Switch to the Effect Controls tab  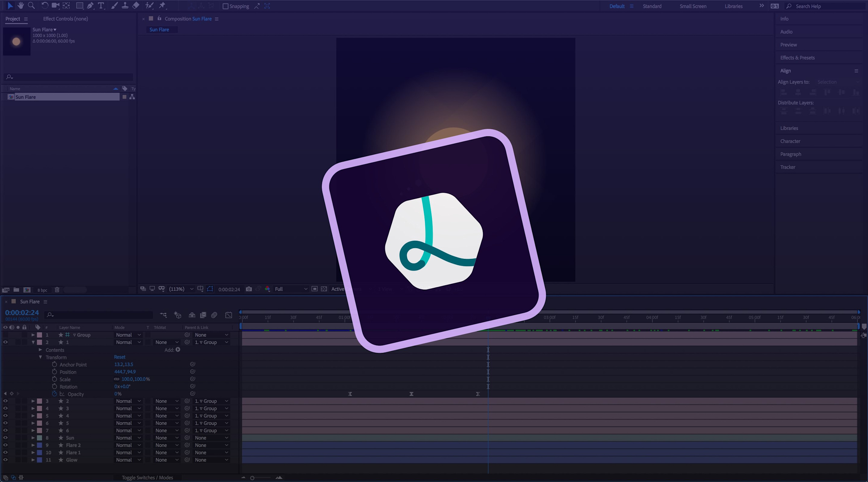tap(65, 18)
